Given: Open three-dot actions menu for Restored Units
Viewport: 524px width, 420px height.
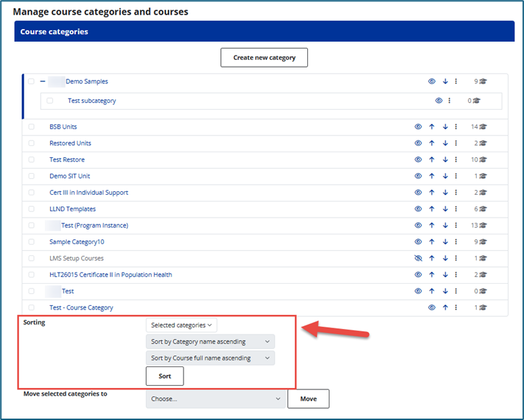Looking at the screenshot, I should pyautogui.click(x=457, y=143).
